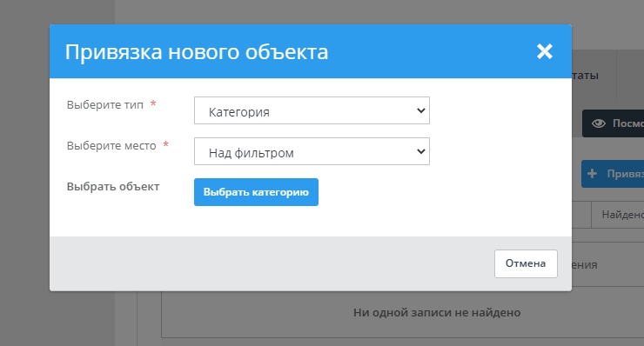Click the Отмена button
Screen dimensions: 644x346
[526, 263]
